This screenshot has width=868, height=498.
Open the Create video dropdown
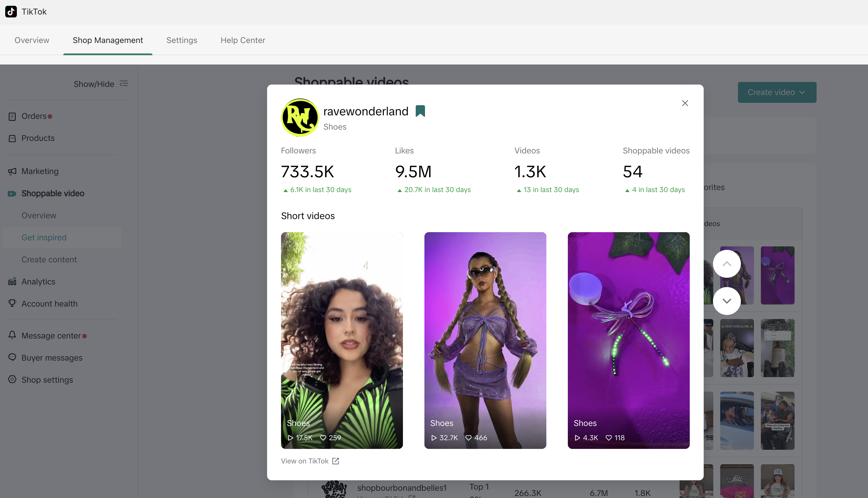tap(777, 92)
